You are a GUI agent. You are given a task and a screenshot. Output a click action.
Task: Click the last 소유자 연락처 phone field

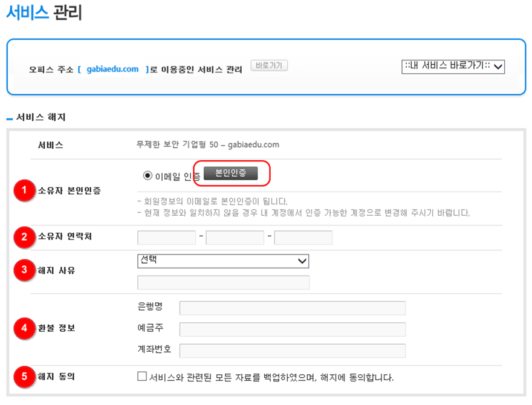tap(303, 238)
